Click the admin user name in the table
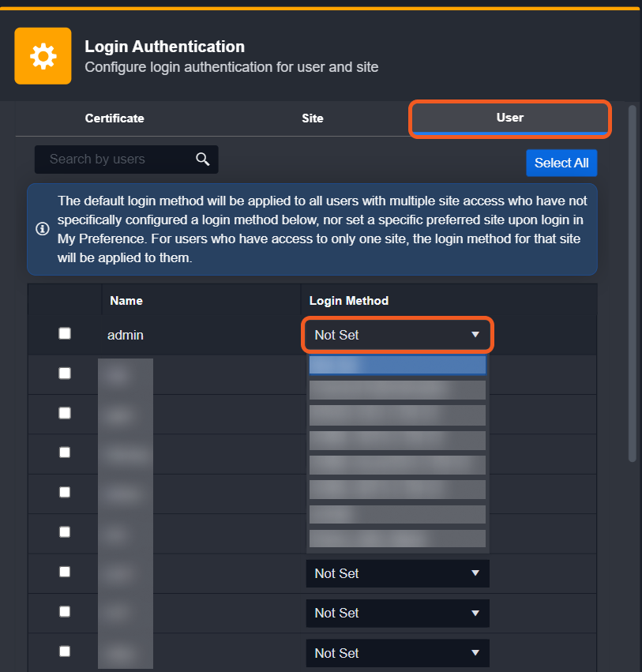 pos(126,335)
